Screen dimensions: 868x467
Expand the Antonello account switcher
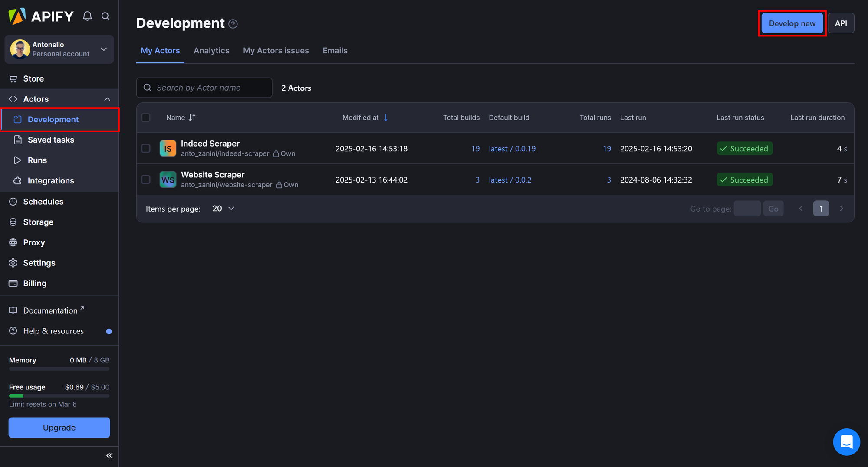103,49
